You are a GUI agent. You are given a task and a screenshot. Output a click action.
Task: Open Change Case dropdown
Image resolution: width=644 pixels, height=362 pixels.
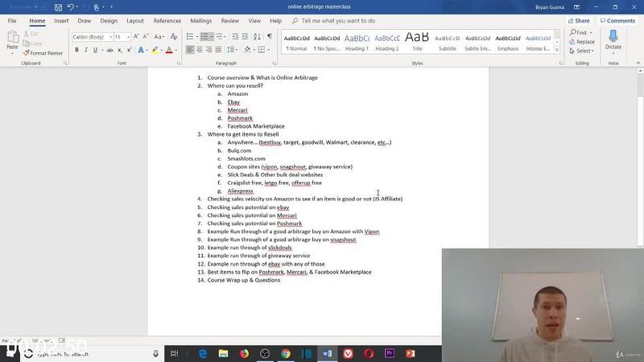(159, 36)
